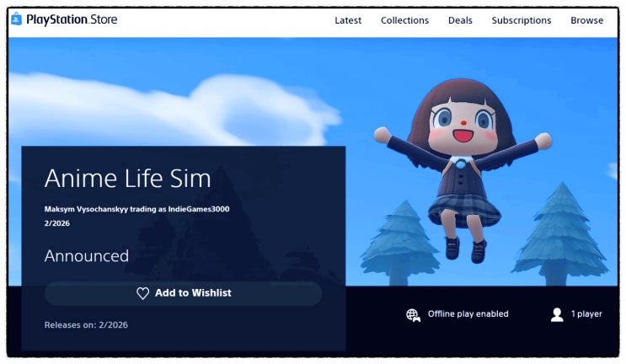
Task: Click the PlayStation Store shopping bag icon
Action: (x=16, y=19)
